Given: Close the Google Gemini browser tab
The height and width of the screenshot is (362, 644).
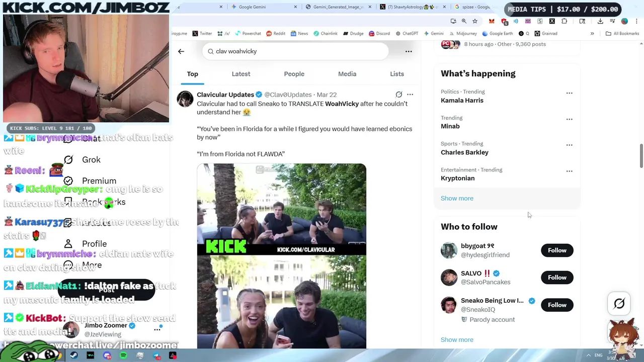Looking at the screenshot, I should (x=295, y=7).
